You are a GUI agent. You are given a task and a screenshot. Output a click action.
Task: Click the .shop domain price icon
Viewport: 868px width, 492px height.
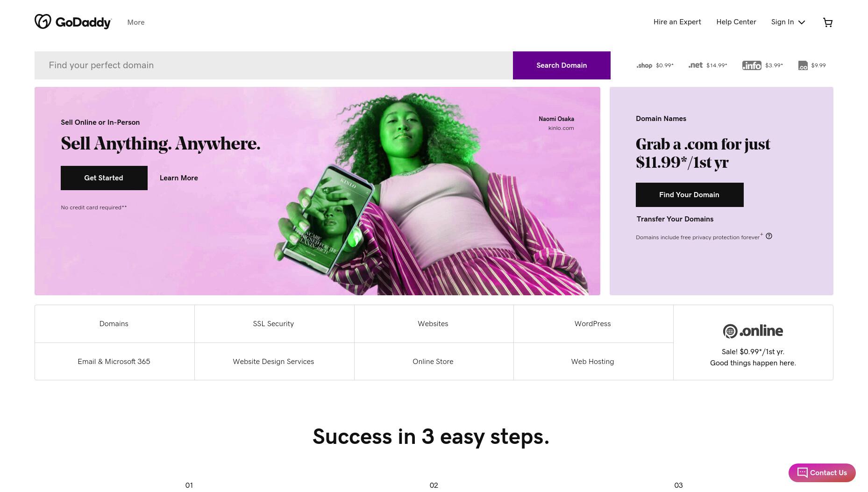(644, 65)
